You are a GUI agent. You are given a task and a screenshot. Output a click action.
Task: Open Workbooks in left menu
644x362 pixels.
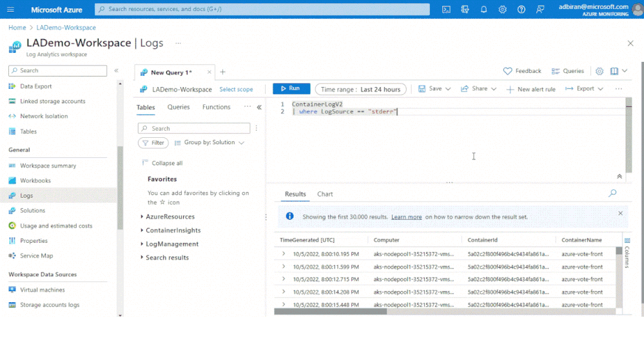[x=35, y=180]
